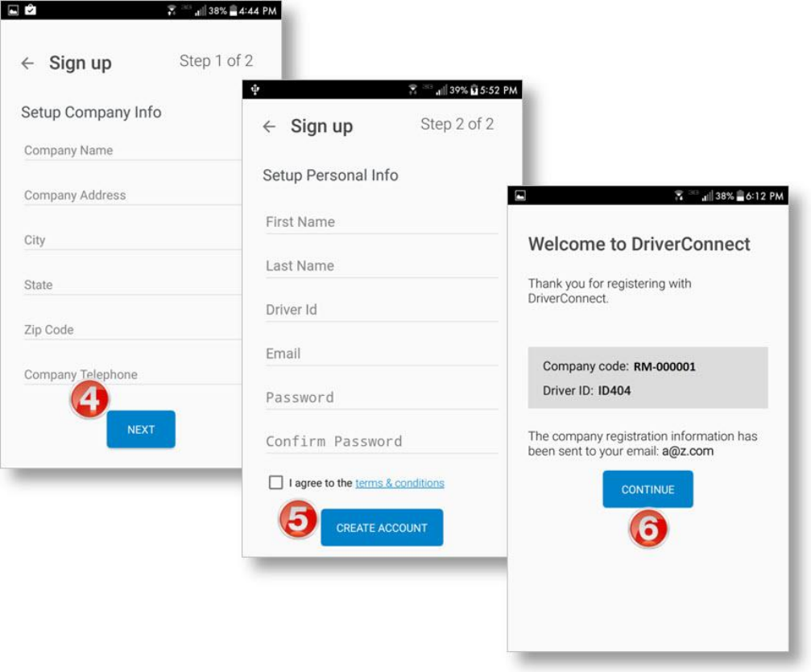Click the Step 1 of 2 label
811x672 pixels.
pos(216,61)
